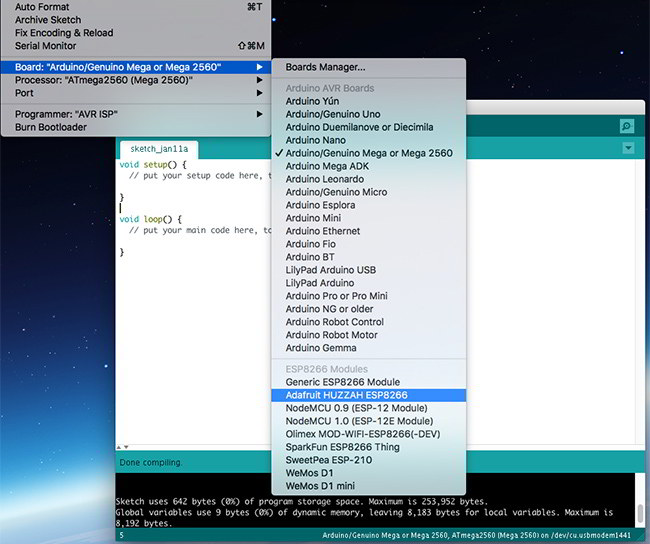Click Burn Bootloader
Screen dimensions: 650x544
pyautogui.click(x=136, y=127)
